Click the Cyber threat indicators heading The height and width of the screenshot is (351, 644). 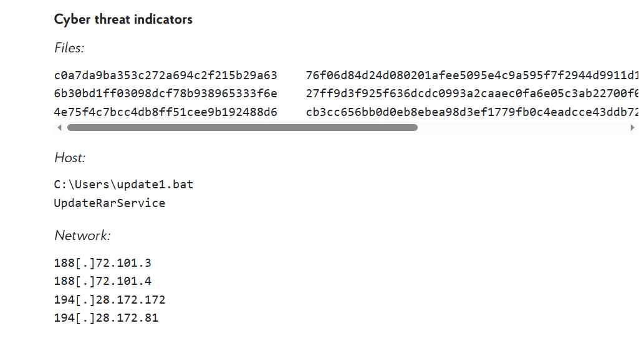click(123, 19)
